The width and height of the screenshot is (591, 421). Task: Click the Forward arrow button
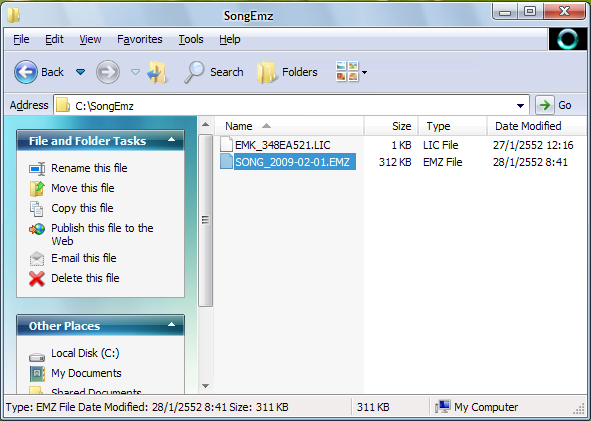pos(108,72)
